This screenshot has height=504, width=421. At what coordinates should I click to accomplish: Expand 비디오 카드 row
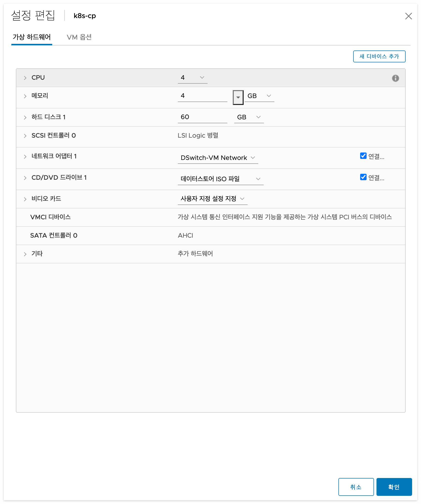[x=25, y=199]
